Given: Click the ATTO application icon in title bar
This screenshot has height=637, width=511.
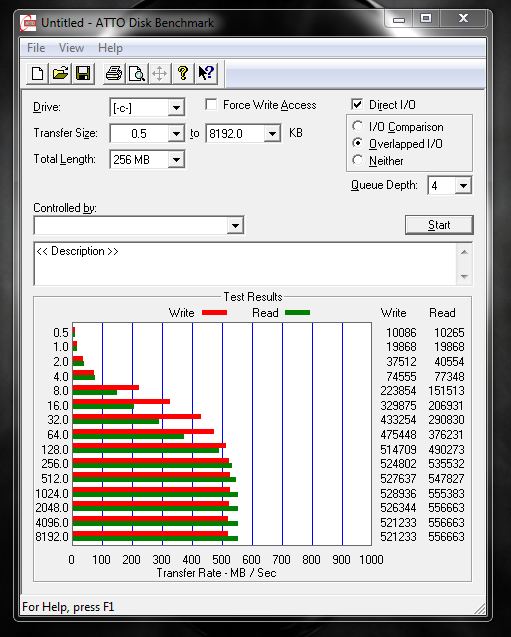Looking at the screenshot, I should 28,23.
